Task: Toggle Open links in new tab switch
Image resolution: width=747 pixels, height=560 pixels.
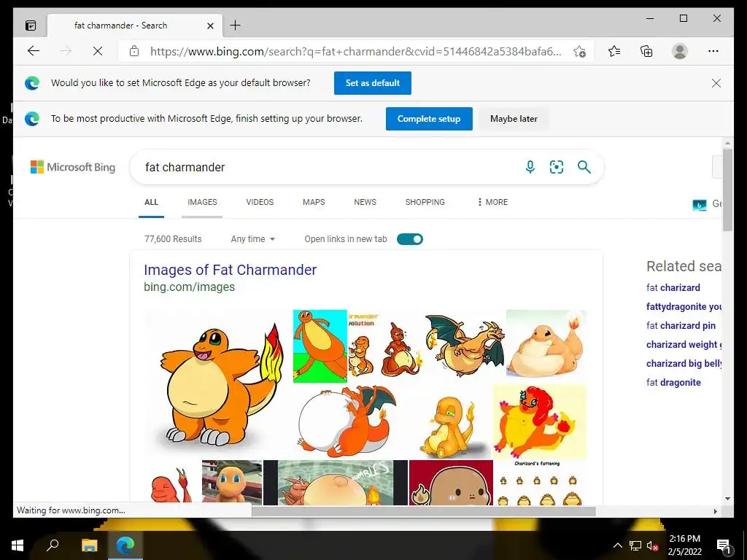Action: point(410,239)
